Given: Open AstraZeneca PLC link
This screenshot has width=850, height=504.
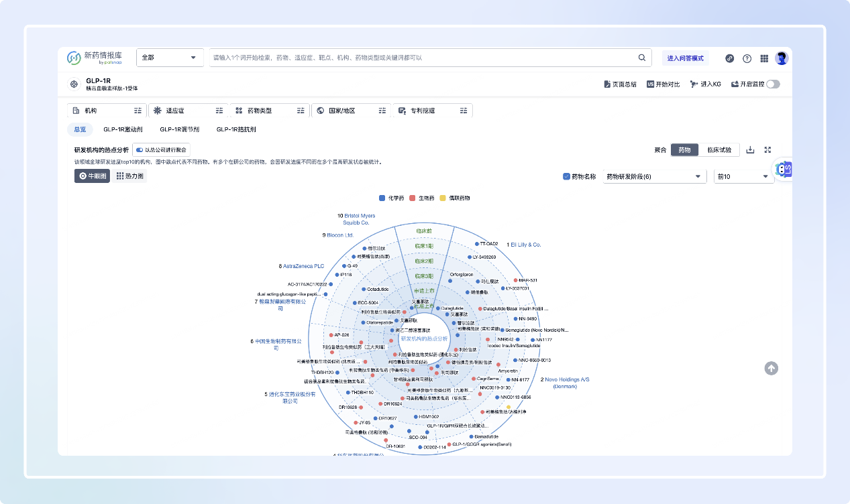Looking at the screenshot, I should pyautogui.click(x=303, y=266).
